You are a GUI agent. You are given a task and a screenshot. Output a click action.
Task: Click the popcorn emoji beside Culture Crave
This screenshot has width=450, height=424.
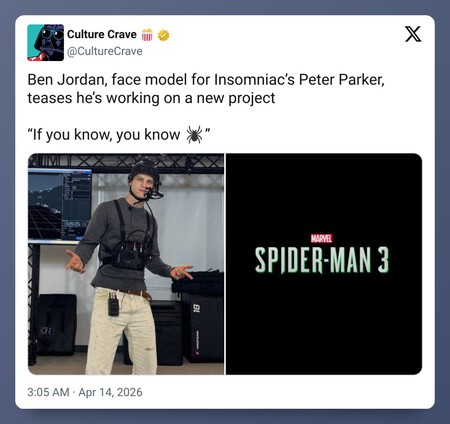coord(147,35)
